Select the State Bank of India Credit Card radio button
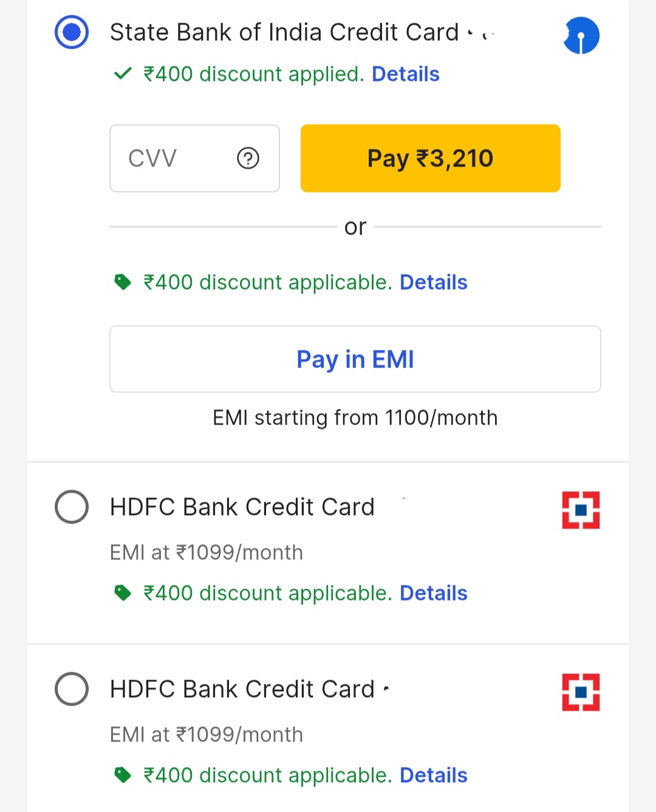This screenshot has height=812, width=656. pos(72,32)
